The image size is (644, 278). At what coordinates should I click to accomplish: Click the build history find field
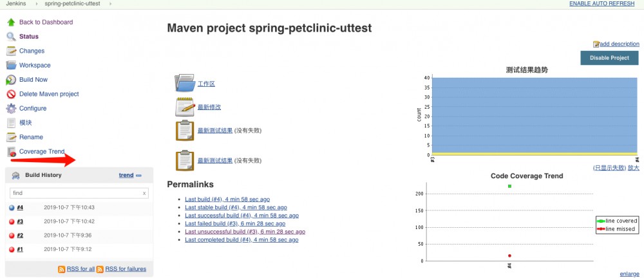click(74, 193)
